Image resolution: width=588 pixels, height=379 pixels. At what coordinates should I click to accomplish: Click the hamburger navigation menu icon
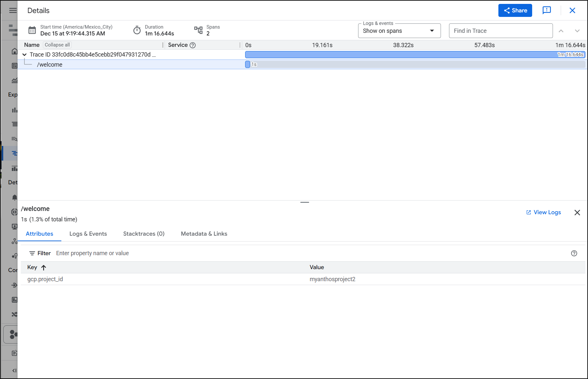tap(13, 10)
